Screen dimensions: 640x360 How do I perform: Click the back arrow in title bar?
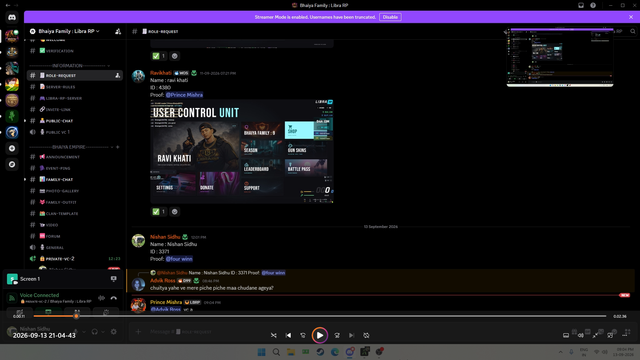click(8, 5)
